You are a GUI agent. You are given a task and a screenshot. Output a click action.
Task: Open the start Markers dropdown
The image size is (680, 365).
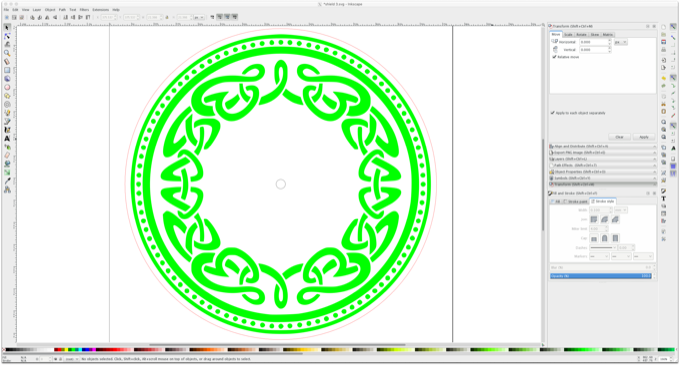[x=599, y=257]
